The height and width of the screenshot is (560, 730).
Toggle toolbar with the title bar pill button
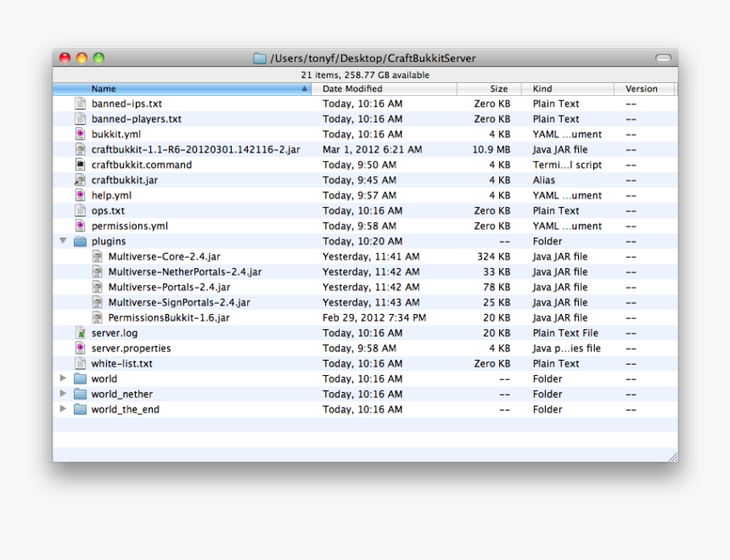click(663, 59)
